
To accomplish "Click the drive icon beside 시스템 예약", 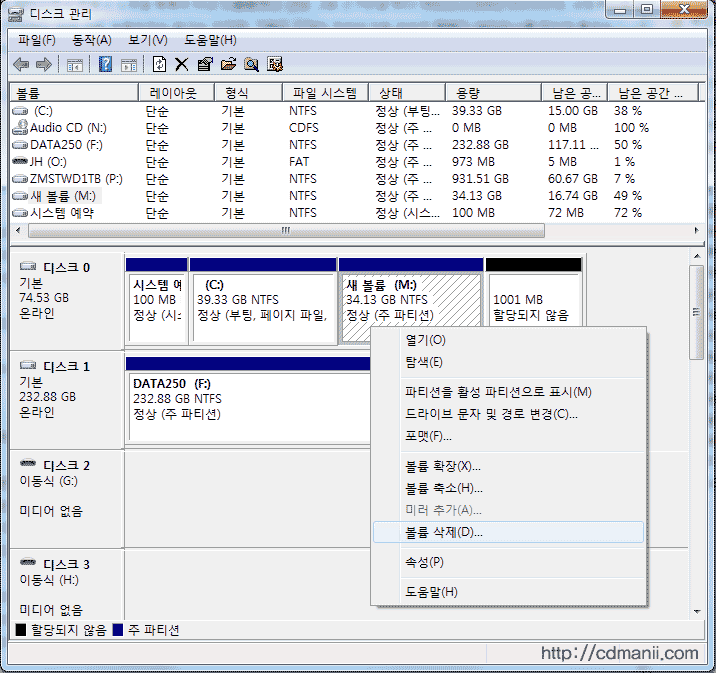I will pyautogui.click(x=20, y=213).
